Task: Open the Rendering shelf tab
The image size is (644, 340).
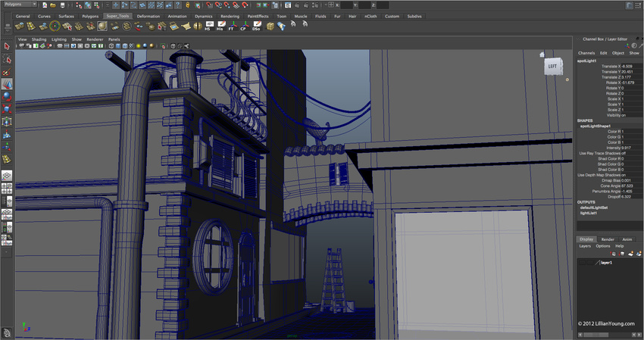Action: 230,17
